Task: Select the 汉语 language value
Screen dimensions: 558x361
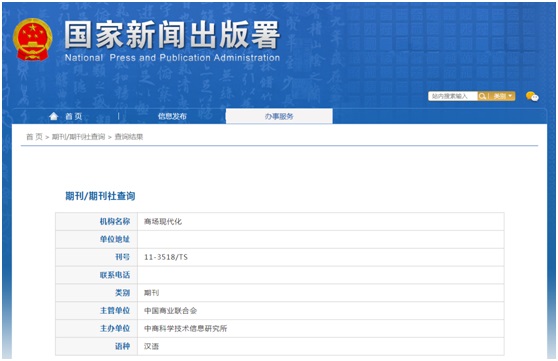Action: pos(151,346)
